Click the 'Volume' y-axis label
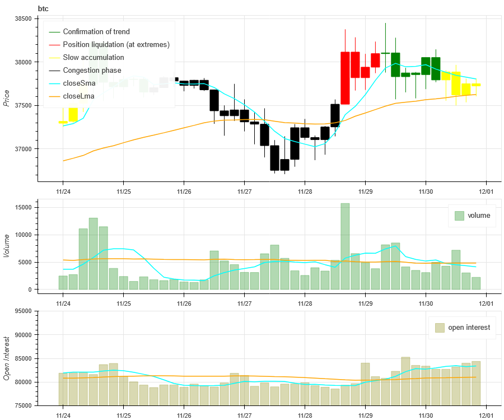Screen dimensions: 504x420 6,246
